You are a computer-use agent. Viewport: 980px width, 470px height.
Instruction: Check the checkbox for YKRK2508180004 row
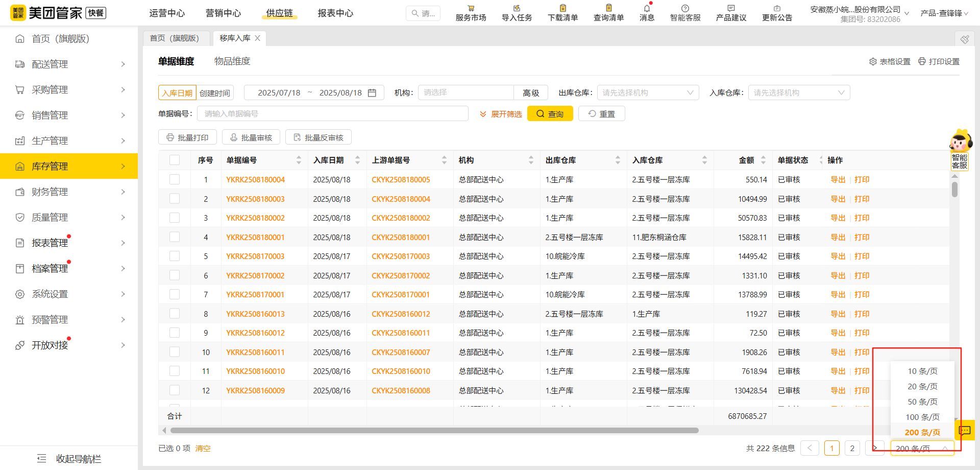(175, 179)
